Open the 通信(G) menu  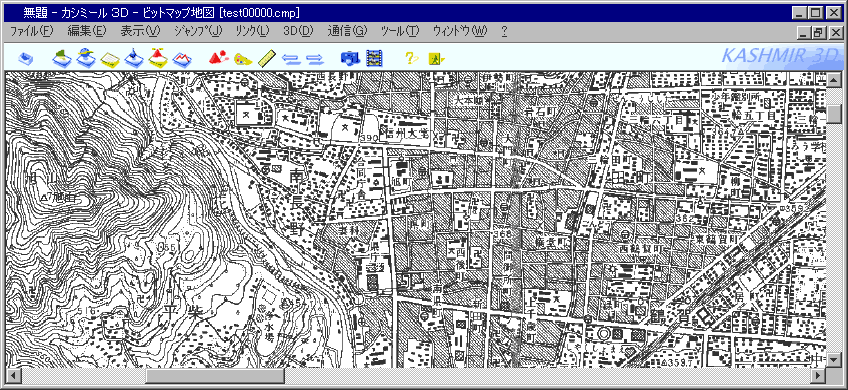tap(347, 31)
